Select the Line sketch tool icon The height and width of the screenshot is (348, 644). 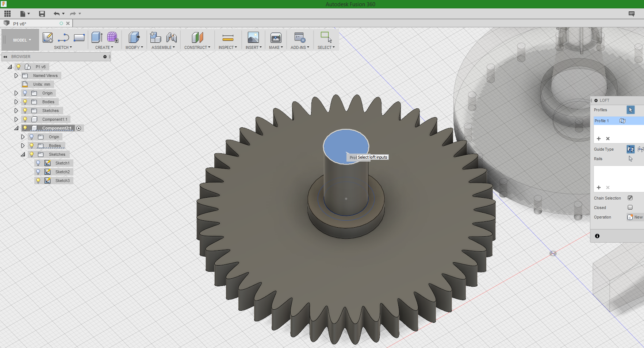pyautogui.click(x=64, y=38)
